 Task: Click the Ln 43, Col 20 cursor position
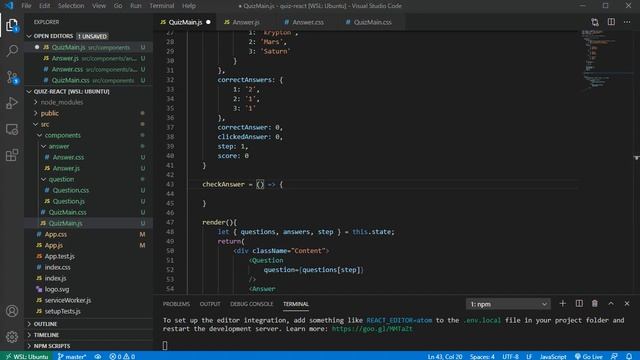coord(445,356)
